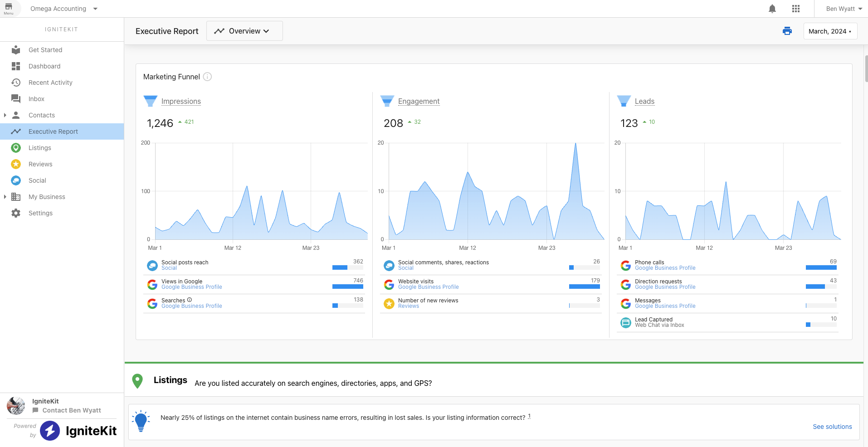Click the Reviews star icon

[15, 164]
